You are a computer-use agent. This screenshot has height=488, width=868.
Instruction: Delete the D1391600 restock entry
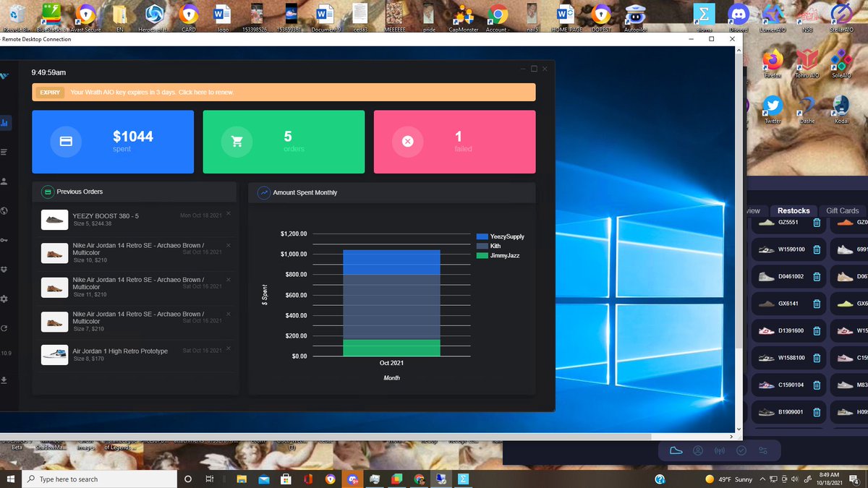point(817,331)
